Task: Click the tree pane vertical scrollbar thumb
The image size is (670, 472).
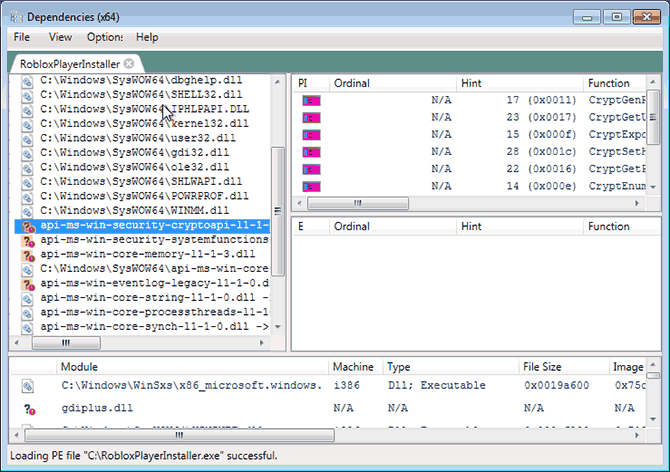Action: click(x=278, y=211)
